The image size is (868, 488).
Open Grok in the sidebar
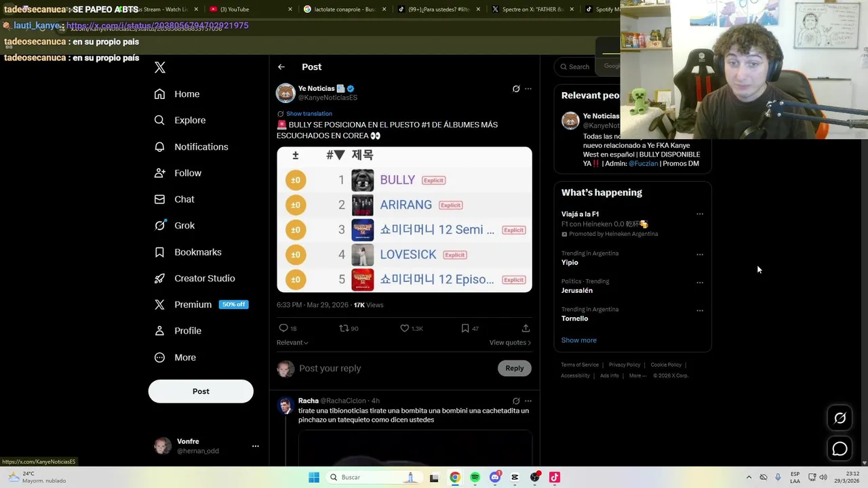174,226
